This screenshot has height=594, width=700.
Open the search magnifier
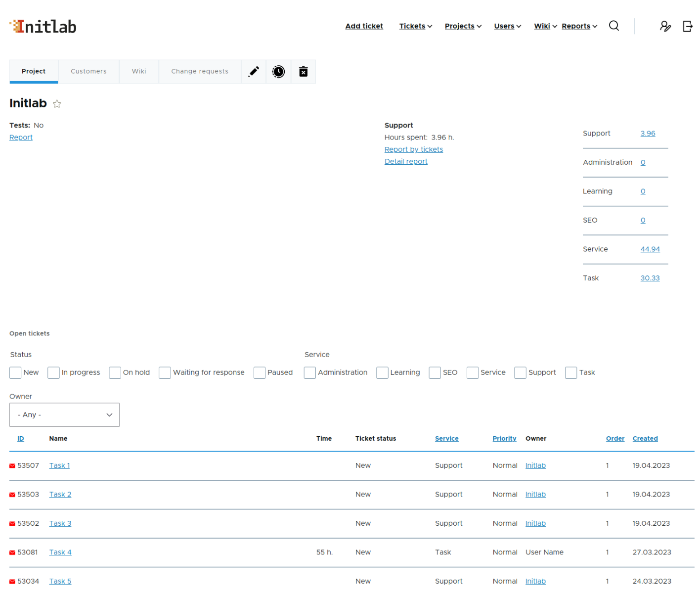(613, 26)
